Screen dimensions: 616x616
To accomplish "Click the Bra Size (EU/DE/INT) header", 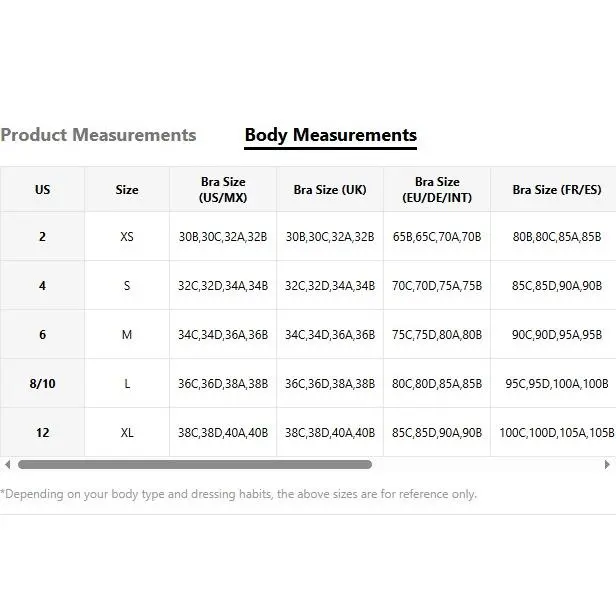I will coord(437,190).
